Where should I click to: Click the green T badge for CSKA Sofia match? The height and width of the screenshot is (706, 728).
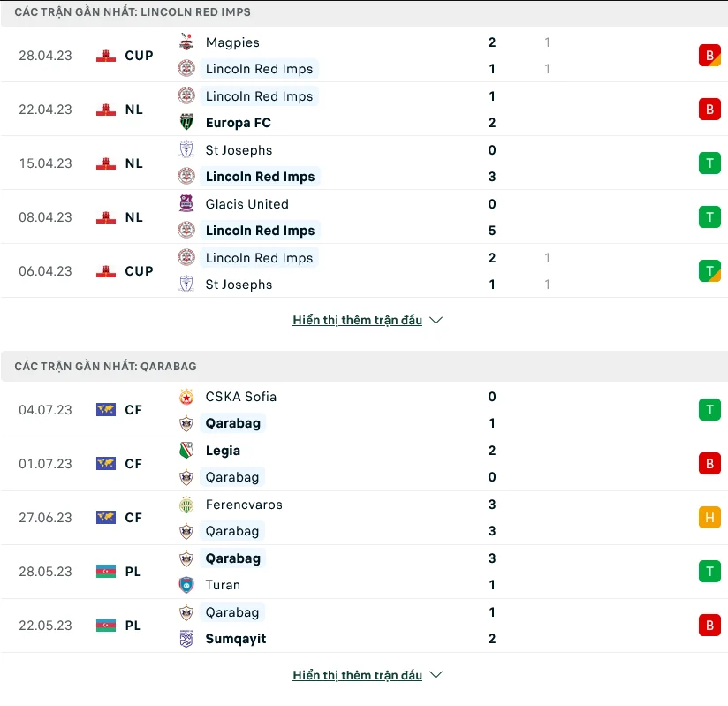[x=709, y=409]
